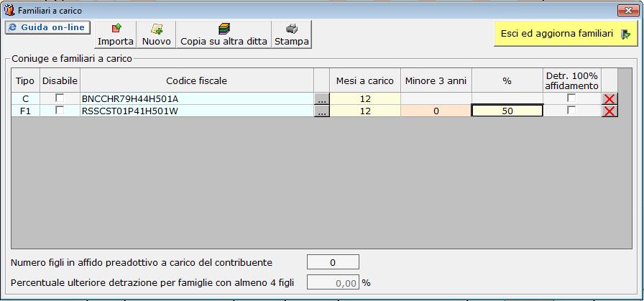The height and width of the screenshot is (301, 644).
Task: Toggle Detr. 100% affidamento for row C
Action: (571, 98)
